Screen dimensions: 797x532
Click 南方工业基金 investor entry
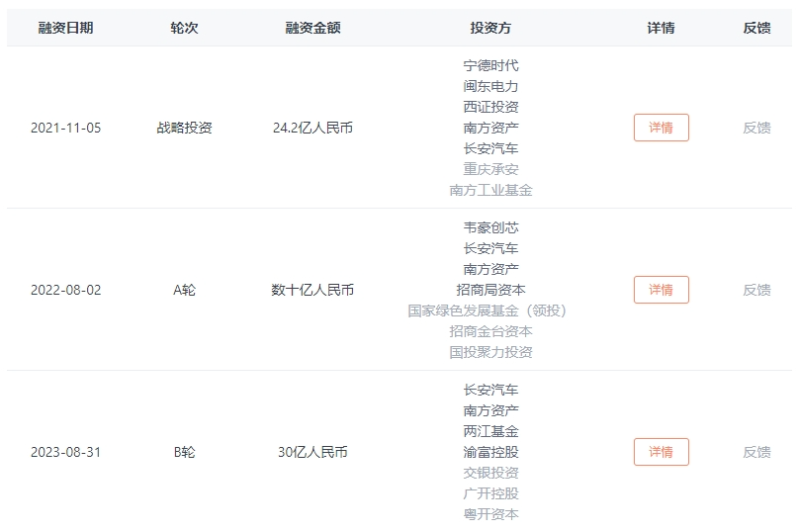point(490,190)
